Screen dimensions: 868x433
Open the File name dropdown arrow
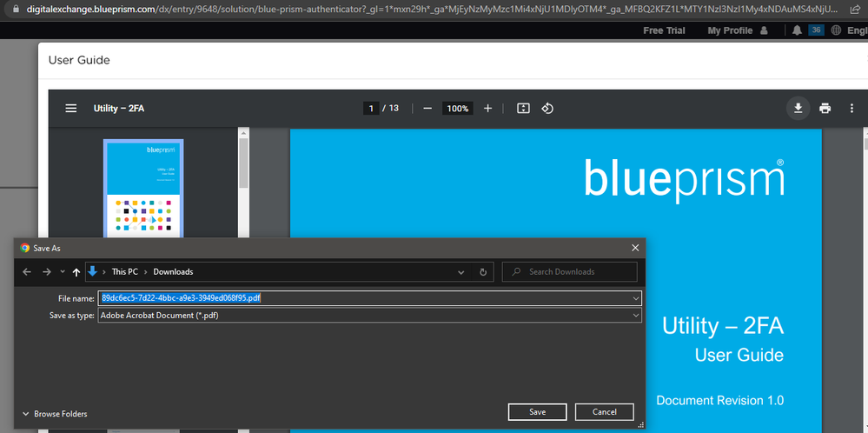(637, 298)
